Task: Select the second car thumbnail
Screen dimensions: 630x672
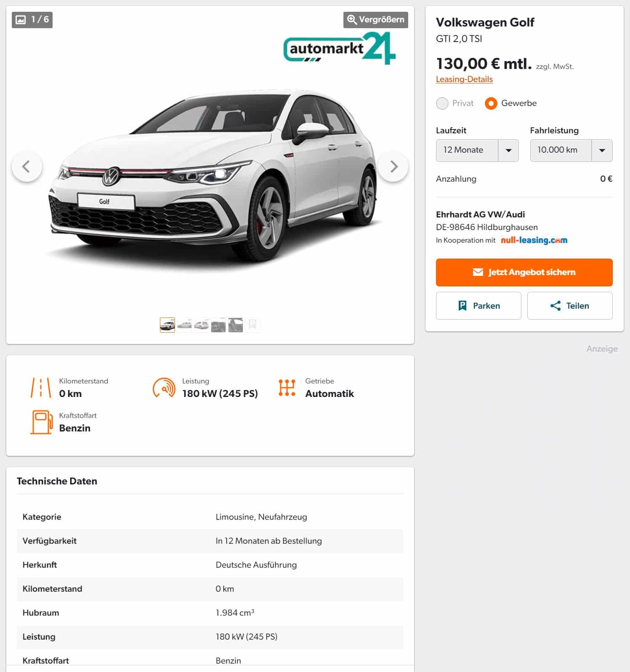Action: pos(184,325)
